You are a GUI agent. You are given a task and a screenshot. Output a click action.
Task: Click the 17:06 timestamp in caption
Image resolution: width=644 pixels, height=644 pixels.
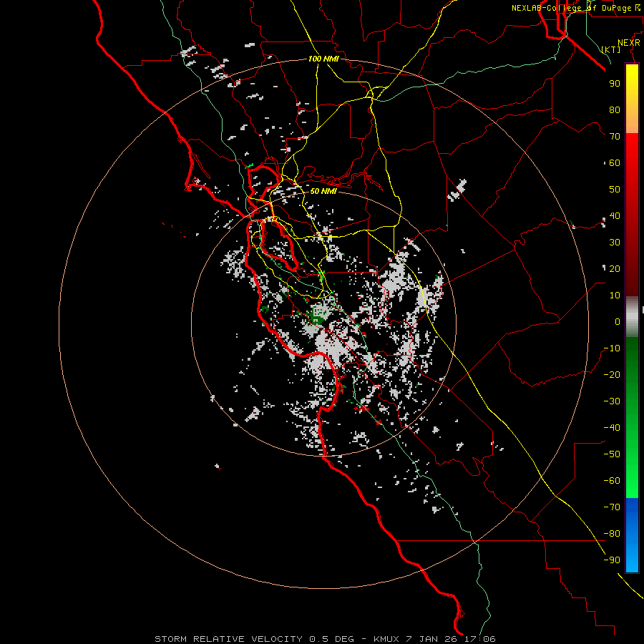481,639
